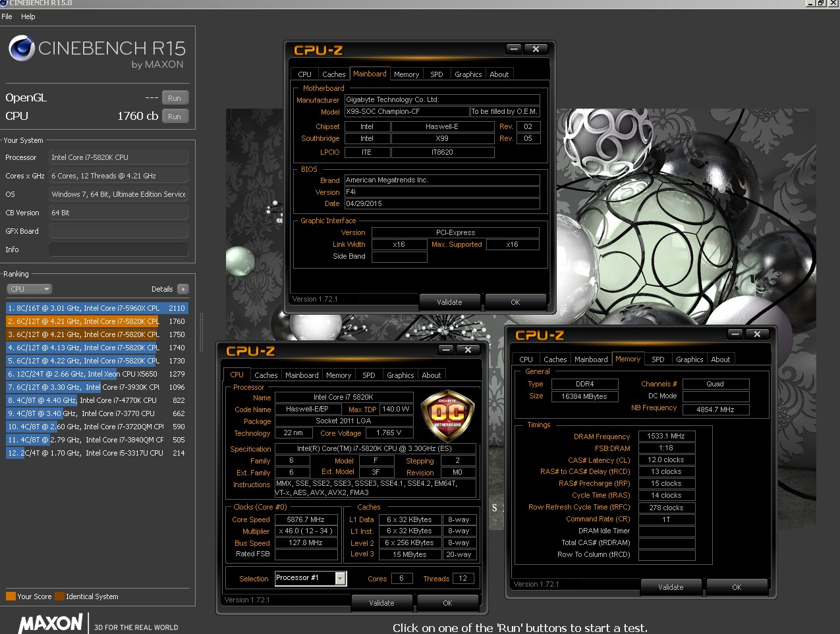Select ranking row 1 i7-5960X result
840x634 pixels.
click(x=97, y=308)
